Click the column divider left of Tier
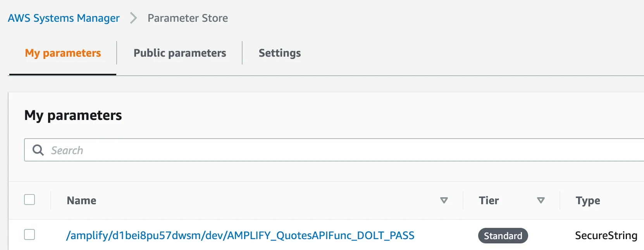The image size is (644, 250). click(x=463, y=200)
